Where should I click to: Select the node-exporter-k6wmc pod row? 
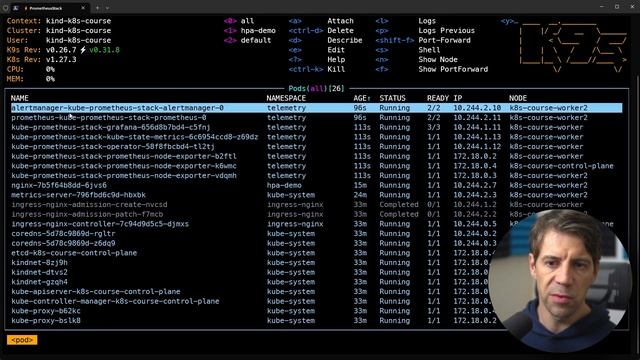(316, 166)
